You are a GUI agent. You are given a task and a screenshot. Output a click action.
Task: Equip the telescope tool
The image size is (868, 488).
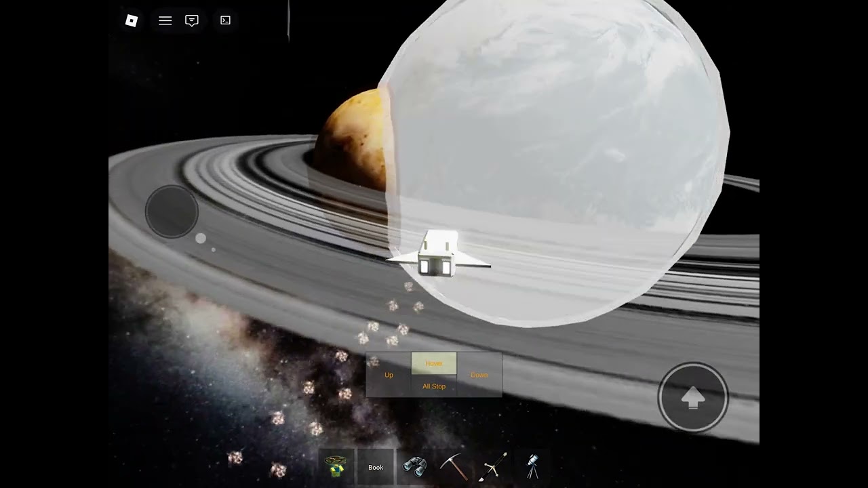(532, 466)
